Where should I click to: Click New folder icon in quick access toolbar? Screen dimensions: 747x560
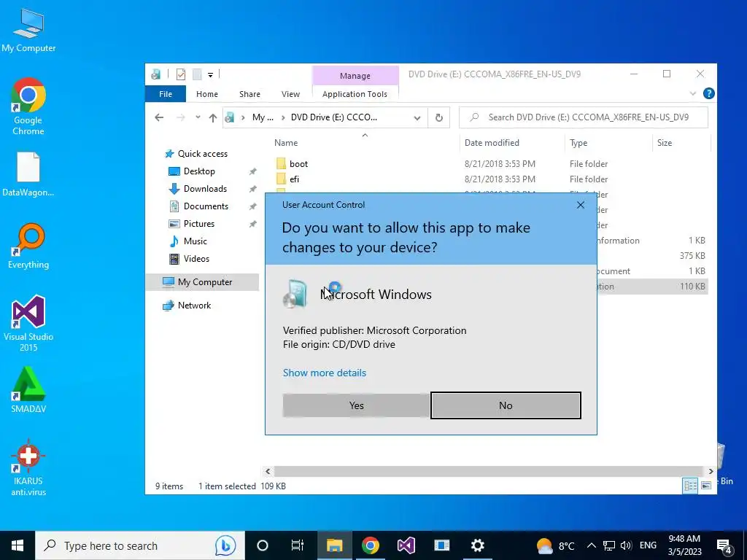[x=197, y=74]
